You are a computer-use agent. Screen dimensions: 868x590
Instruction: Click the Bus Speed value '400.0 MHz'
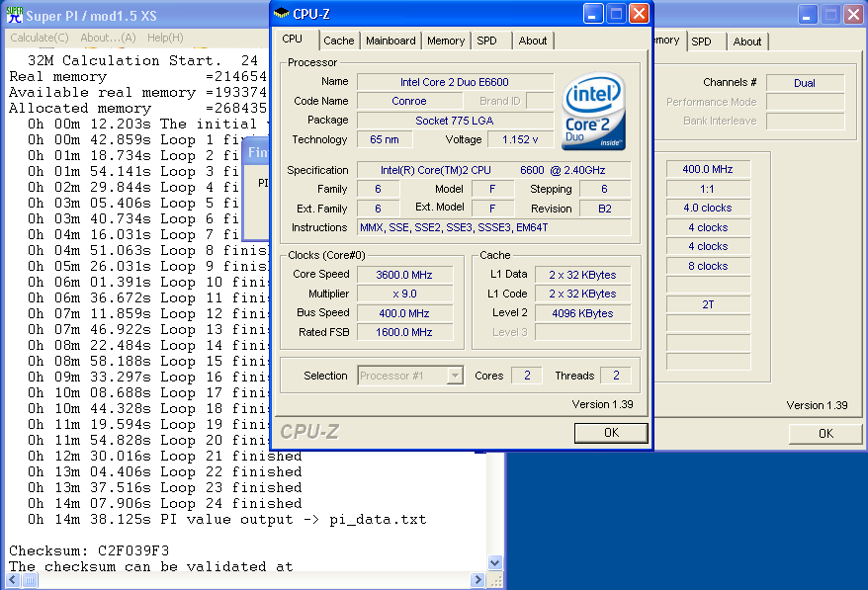pyautogui.click(x=404, y=313)
